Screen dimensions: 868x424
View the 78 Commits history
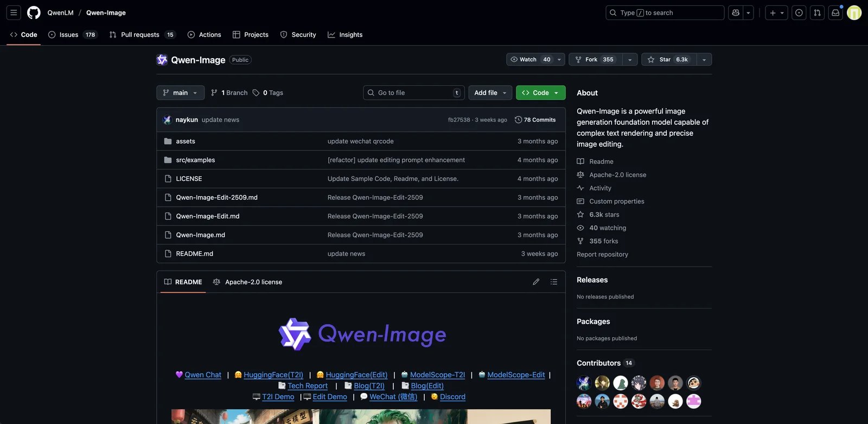click(x=535, y=120)
